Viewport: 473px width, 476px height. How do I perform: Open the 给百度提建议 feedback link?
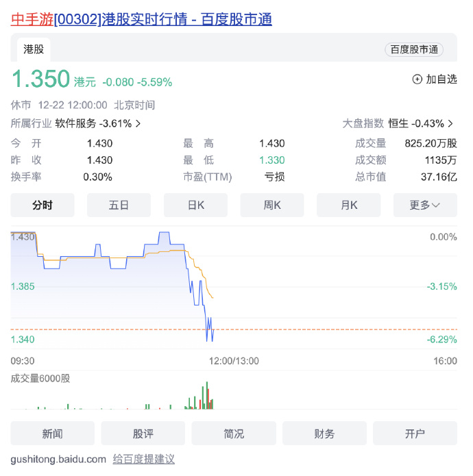point(144,460)
